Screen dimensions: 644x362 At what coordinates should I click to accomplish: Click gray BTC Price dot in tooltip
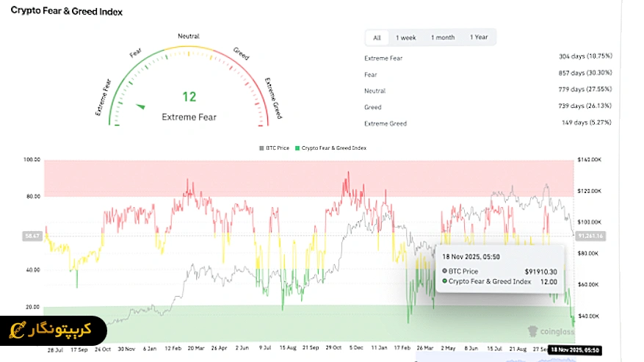click(444, 272)
